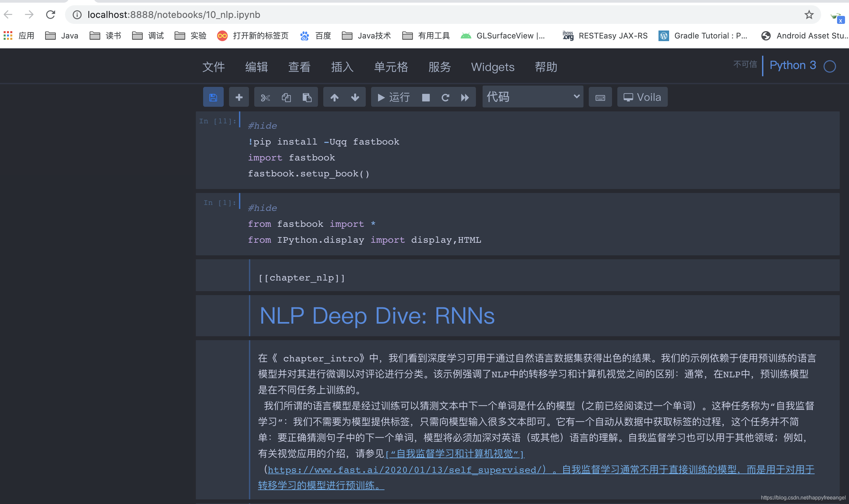
Task: Go forward in browser history
Action: coord(30,15)
